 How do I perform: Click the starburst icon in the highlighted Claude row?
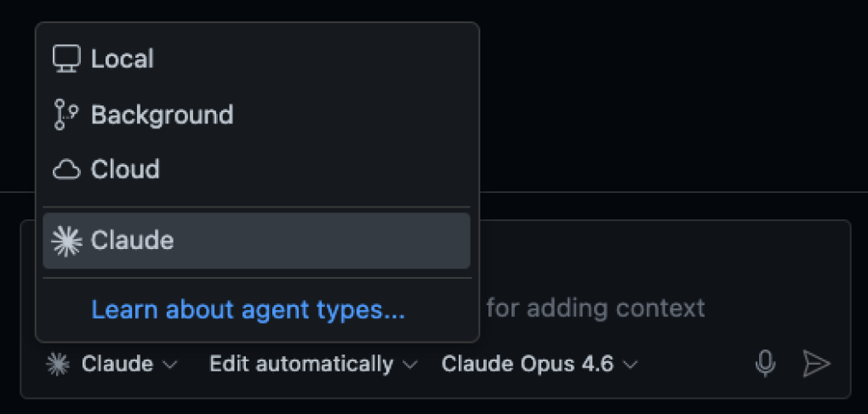tap(66, 241)
